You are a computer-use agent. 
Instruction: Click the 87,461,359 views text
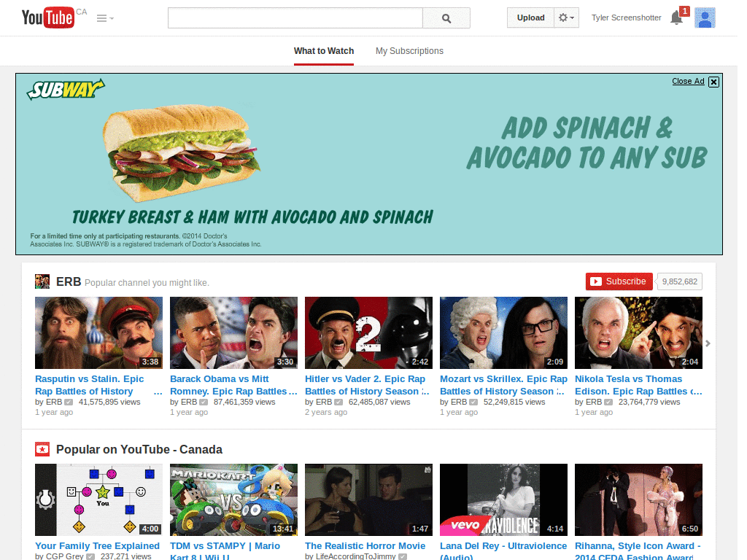(244, 402)
